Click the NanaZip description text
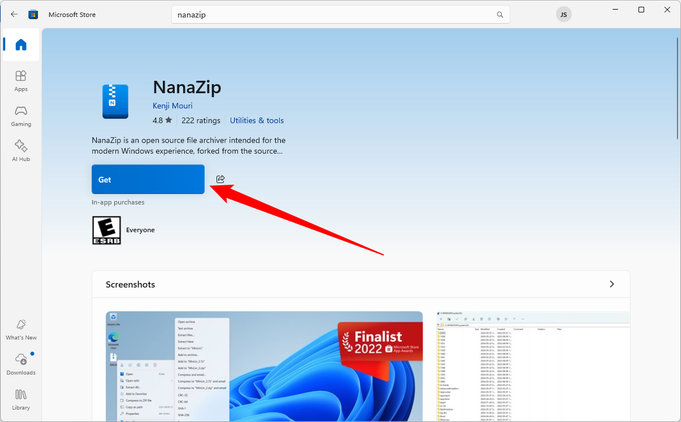 188,145
